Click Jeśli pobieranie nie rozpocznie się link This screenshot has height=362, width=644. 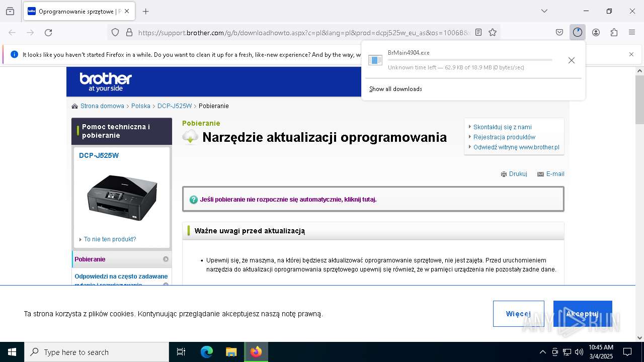[288, 200]
